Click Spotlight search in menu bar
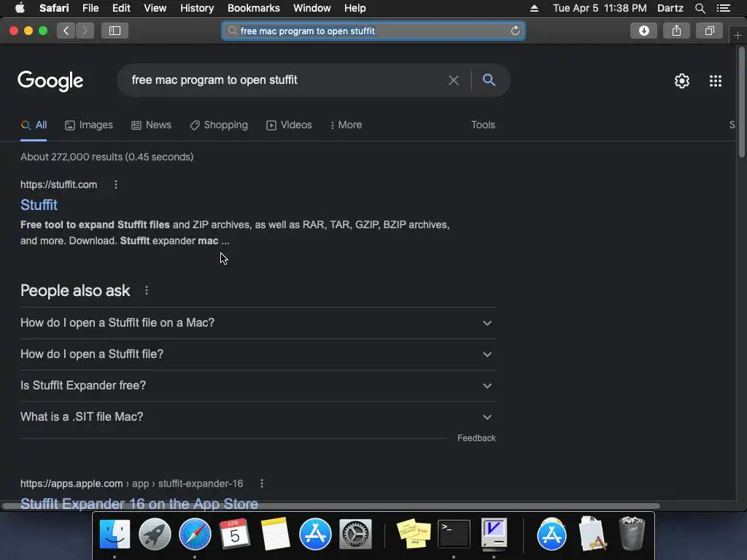Image resolution: width=747 pixels, height=560 pixels. pyautogui.click(x=700, y=8)
